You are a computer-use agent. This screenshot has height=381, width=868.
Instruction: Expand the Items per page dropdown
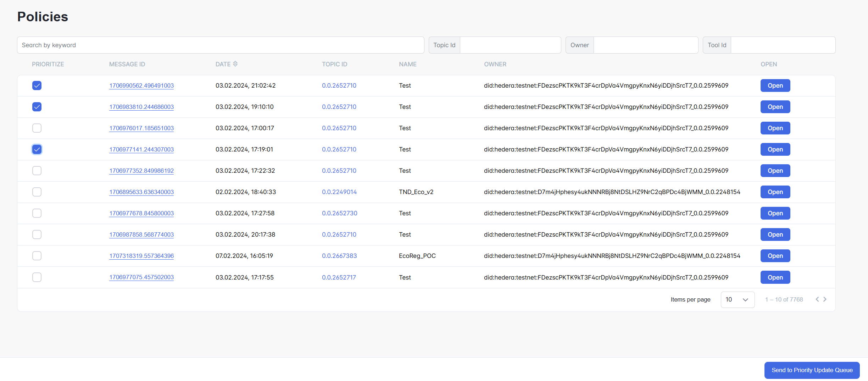(737, 300)
